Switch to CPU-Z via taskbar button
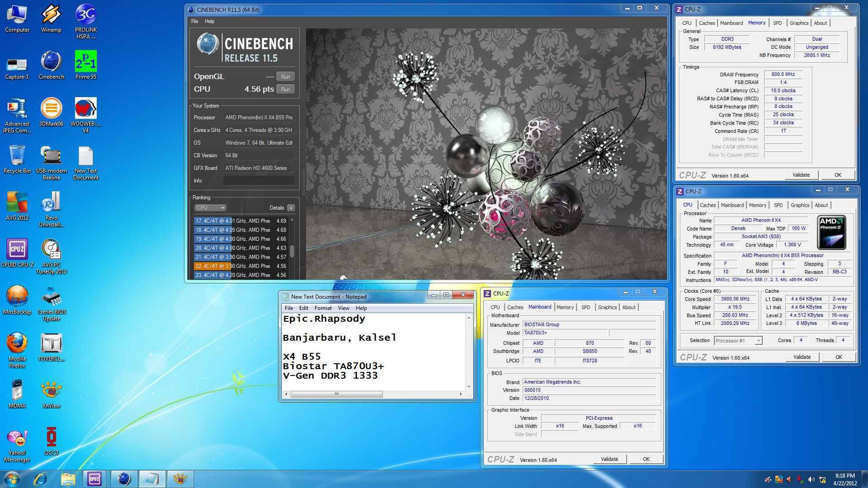Image resolution: width=868 pixels, height=488 pixels. coord(94,479)
